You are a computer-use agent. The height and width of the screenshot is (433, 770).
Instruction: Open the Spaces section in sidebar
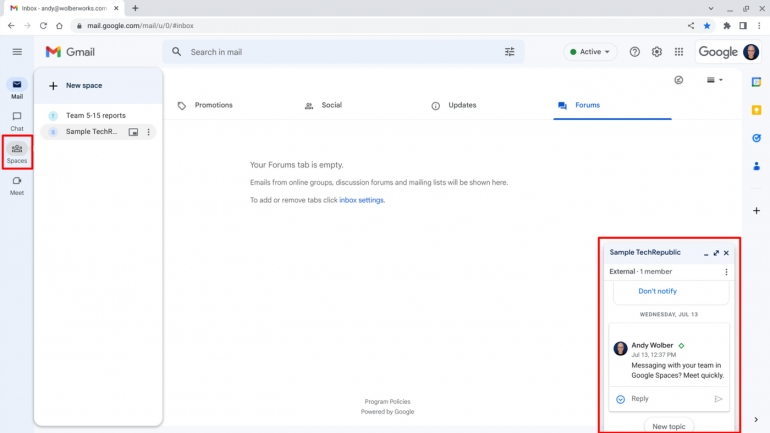pos(17,152)
